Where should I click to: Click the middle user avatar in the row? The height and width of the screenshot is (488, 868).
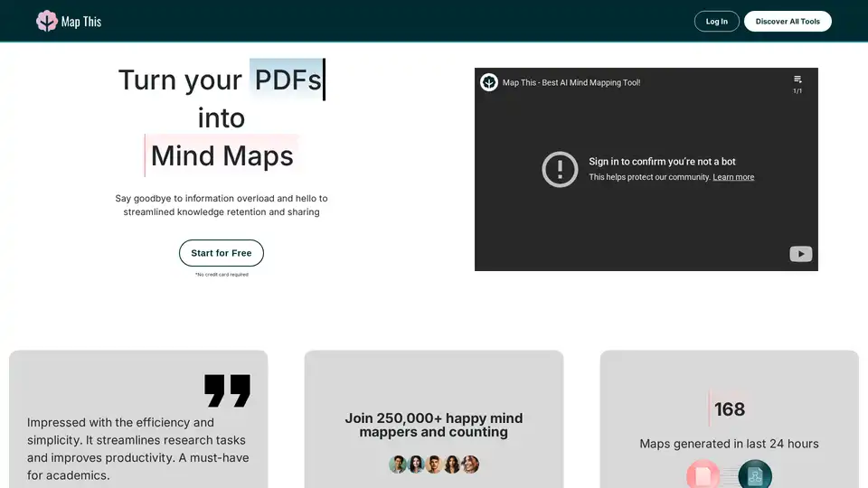[434, 465]
